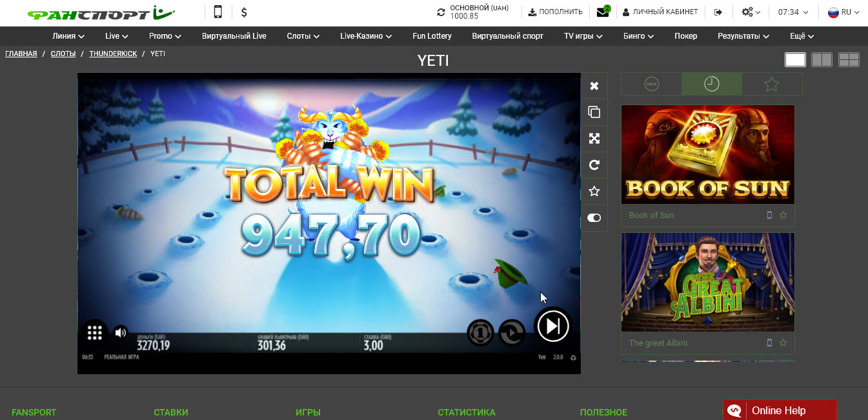
Task: Expand the Live-Казино menu
Action: [x=366, y=36]
